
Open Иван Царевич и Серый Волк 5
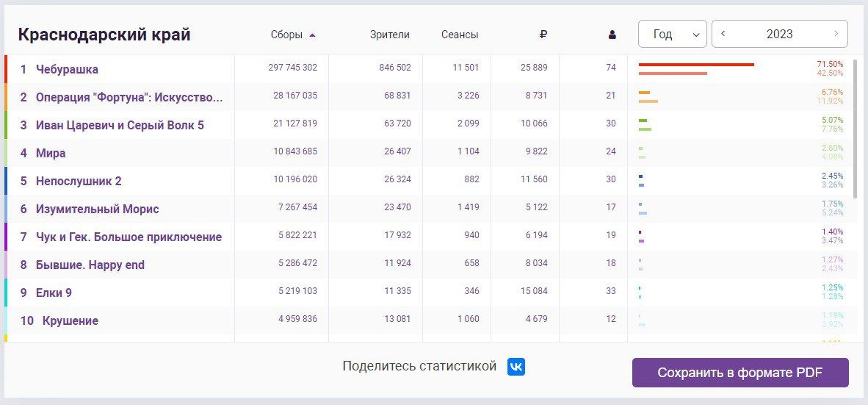pyautogui.click(x=120, y=125)
